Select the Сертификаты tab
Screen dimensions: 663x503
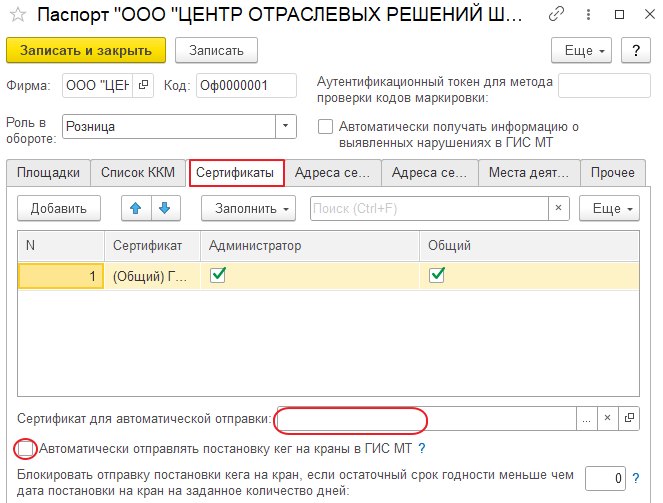tap(235, 172)
